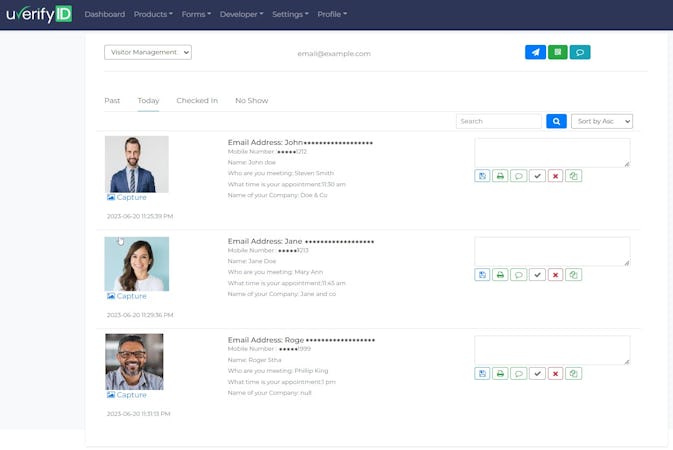
Task: Save the note for Roger Stha
Action: (x=482, y=374)
